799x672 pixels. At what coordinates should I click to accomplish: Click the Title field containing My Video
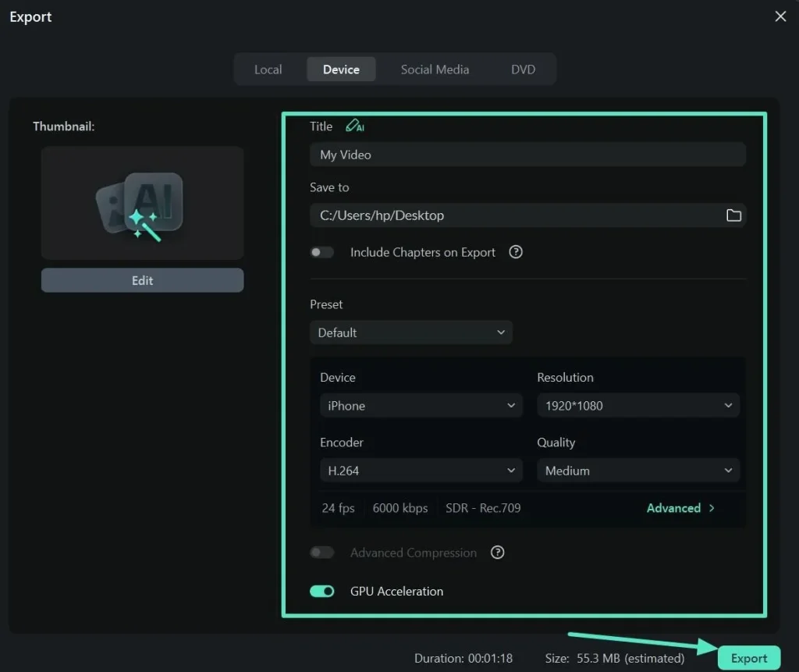[527, 155]
